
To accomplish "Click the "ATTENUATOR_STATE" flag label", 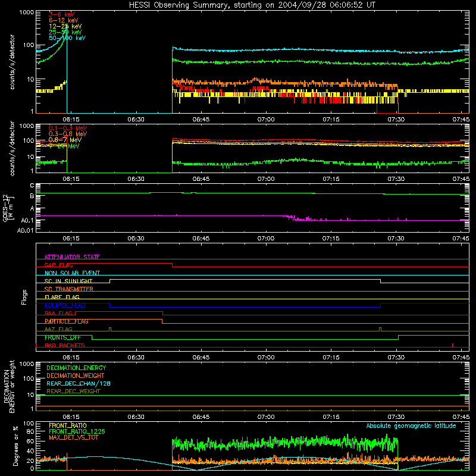I will click(x=72, y=257).
